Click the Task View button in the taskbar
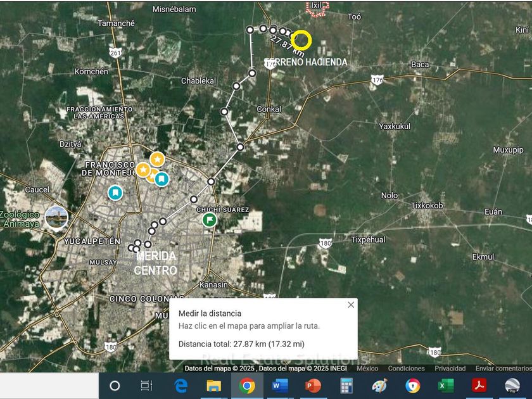Image resolution: width=532 pixels, height=399 pixels. tap(146, 386)
